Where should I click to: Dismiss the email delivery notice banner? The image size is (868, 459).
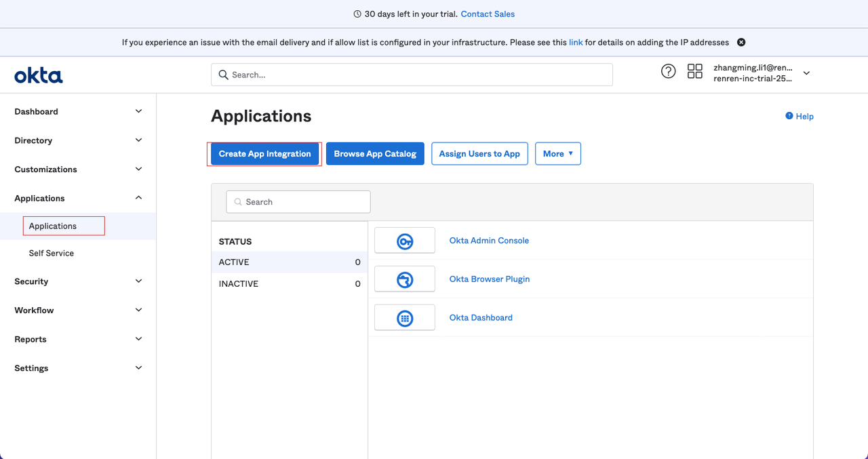(x=741, y=42)
